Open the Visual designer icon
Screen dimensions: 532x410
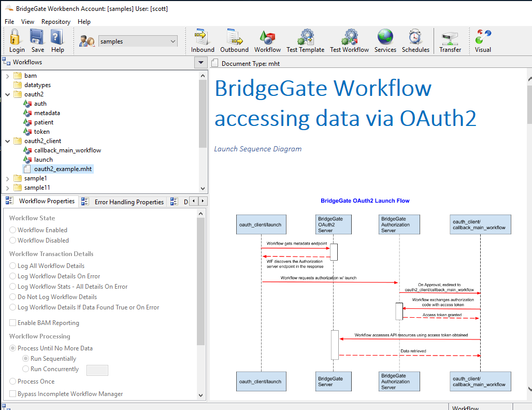pyautogui.click(x=483, y=41)
